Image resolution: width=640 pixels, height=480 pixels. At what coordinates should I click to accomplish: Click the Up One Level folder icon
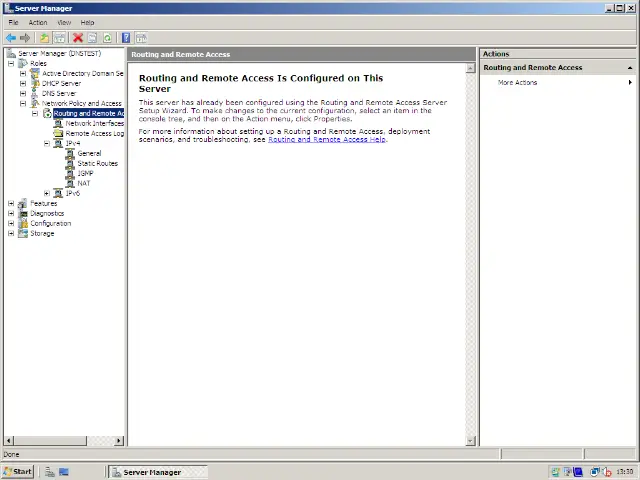pos(44,38)
